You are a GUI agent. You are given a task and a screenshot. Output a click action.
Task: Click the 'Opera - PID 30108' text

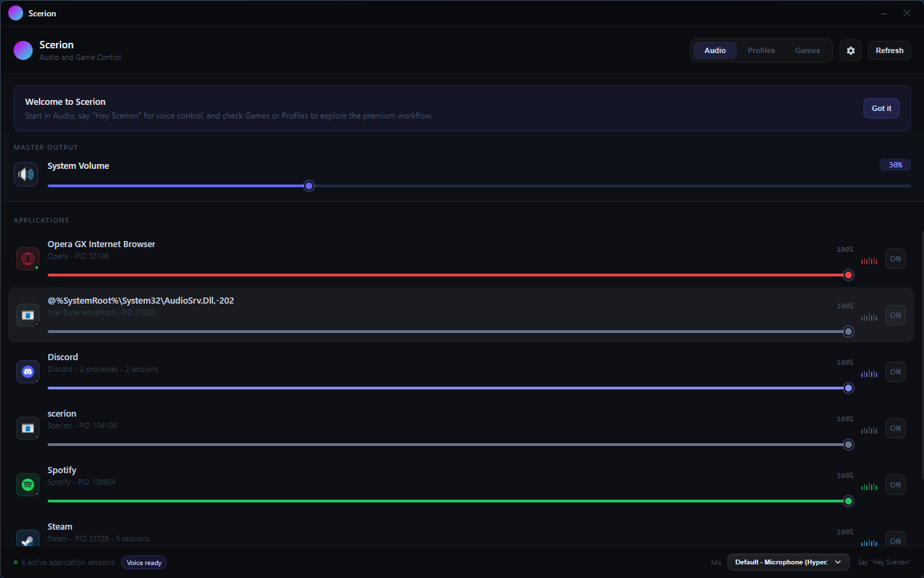pyautogui.click(x=78, y=256)
